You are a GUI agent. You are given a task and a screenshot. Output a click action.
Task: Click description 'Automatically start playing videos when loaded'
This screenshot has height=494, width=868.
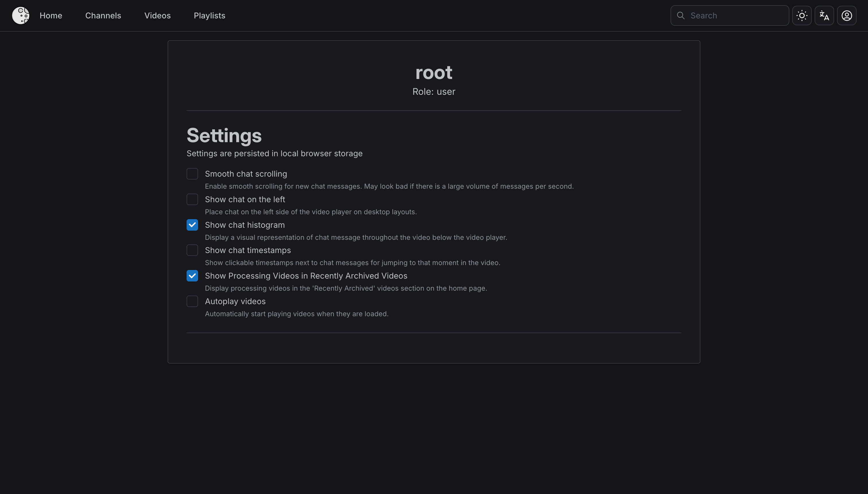coord(297,314)
